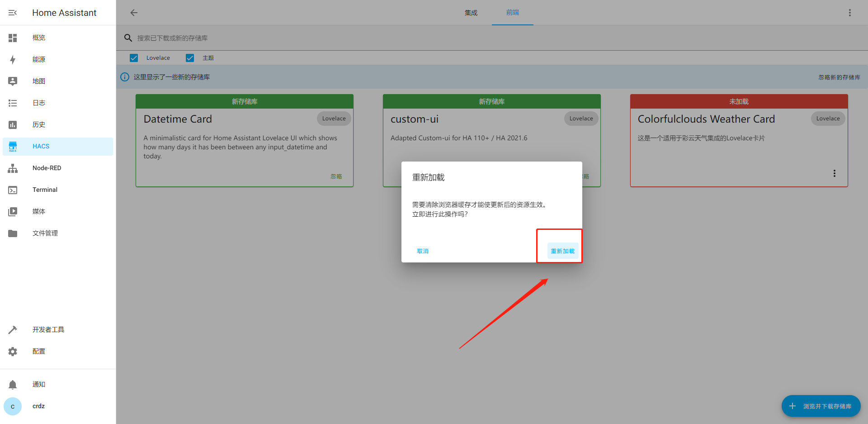This screenshot has height=424, width=868.
Task: Click 忽略新的存储库 link
Action: (839, 77)
